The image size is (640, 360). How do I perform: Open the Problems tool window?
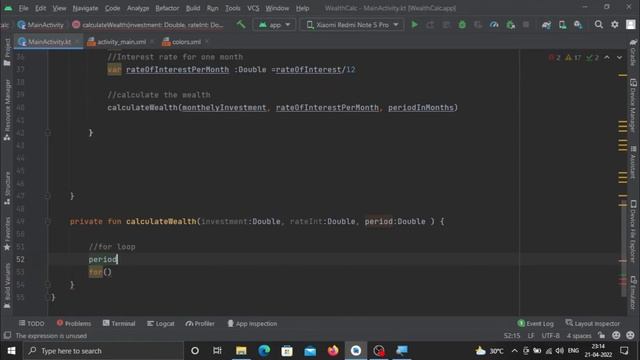click(74, 323)
